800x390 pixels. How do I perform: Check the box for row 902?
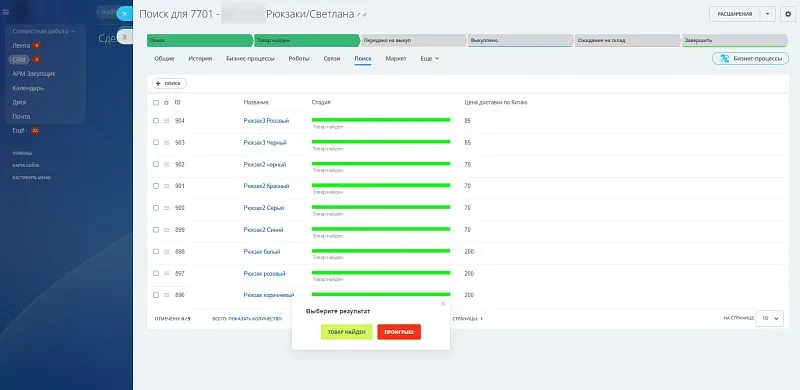[156, 164]
